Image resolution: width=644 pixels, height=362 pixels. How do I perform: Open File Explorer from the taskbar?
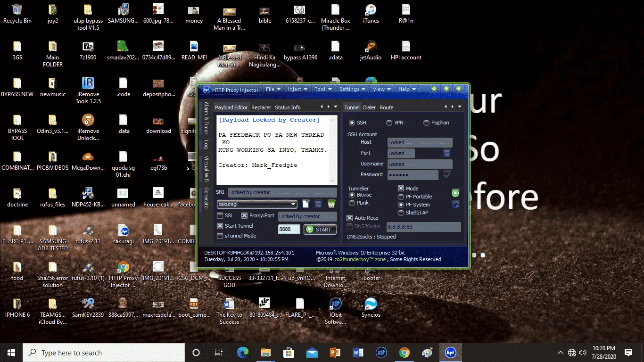[x=266, y=353]
